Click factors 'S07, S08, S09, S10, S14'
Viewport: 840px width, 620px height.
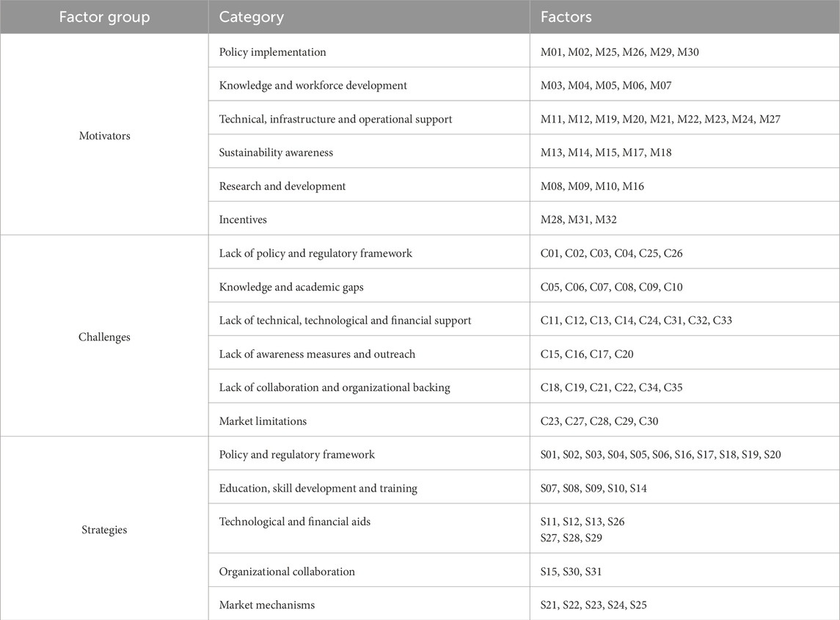(594, 488)
